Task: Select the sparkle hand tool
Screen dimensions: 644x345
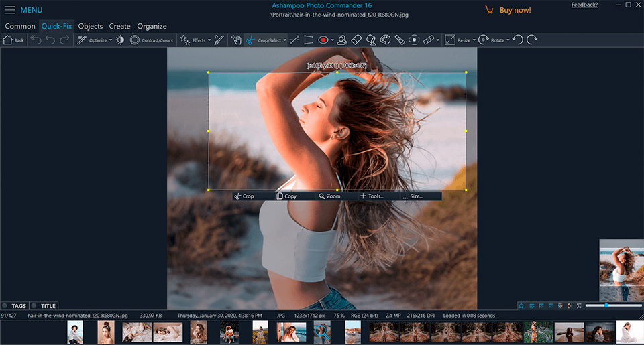Action: coord(235,40)
